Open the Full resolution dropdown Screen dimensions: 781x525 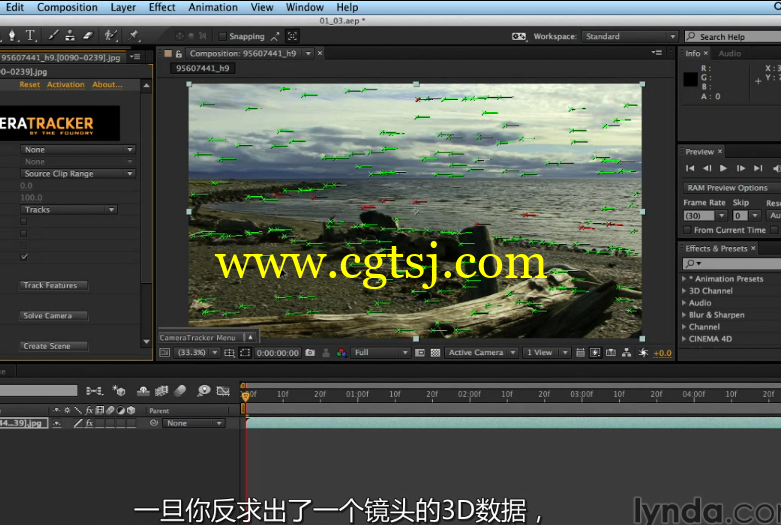pyautogui.click(x=381, y=353)
